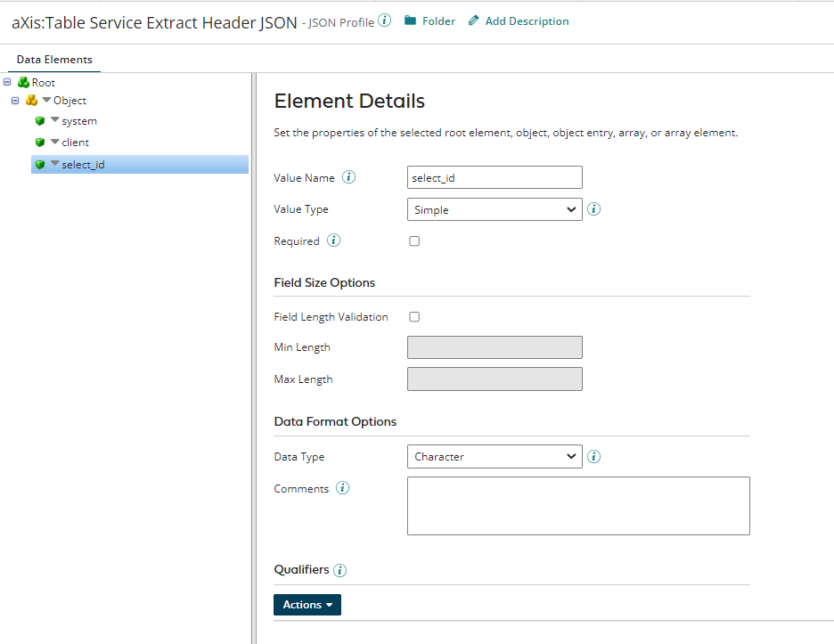Open the Actions menu
The height and width of the screenshot is (644, 834).
307,604
